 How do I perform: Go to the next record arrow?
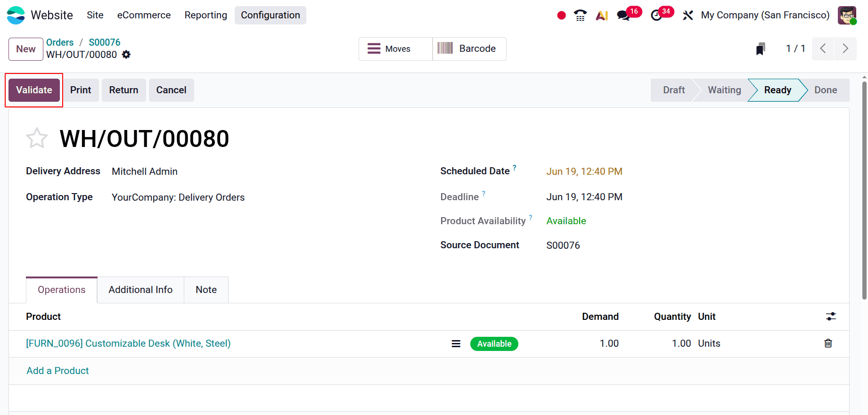pos(845,49)
